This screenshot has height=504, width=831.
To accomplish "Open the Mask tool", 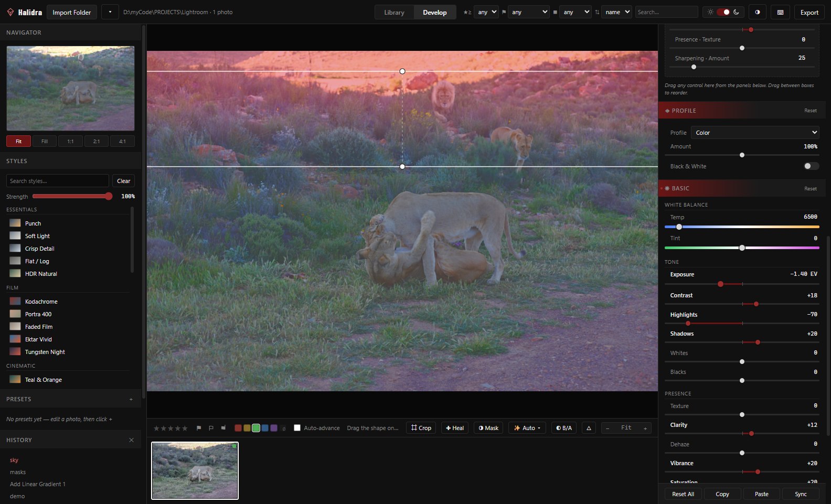I will coord(488,428).
